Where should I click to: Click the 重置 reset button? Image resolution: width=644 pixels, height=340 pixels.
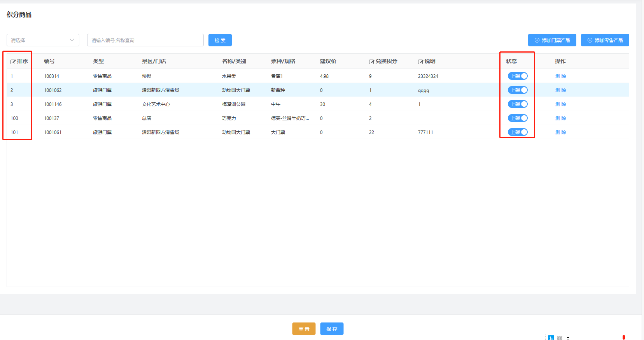click(x=304, y=329)
